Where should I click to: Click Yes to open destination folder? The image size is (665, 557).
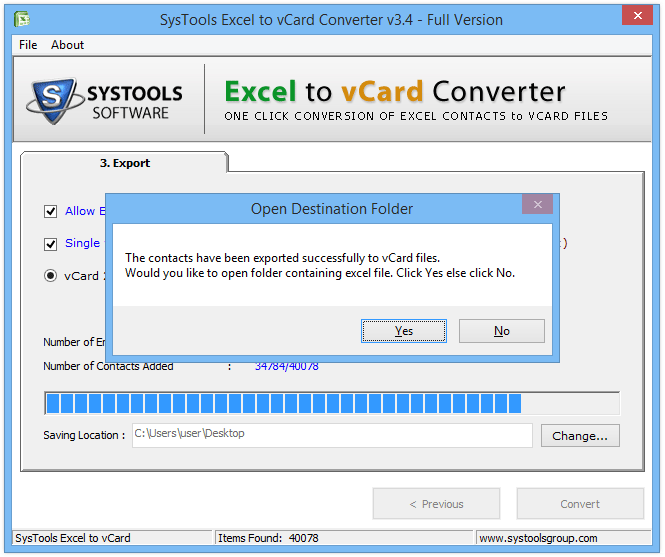(404, 331)
